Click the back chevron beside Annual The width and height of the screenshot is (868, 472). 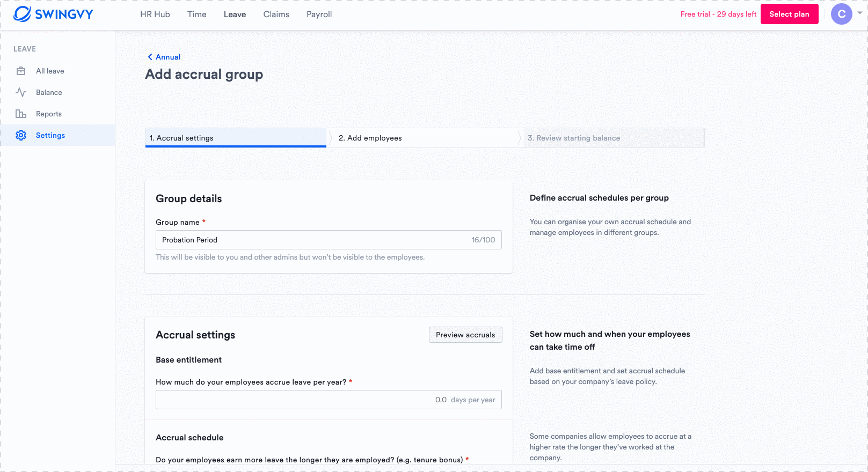(150, 57)
